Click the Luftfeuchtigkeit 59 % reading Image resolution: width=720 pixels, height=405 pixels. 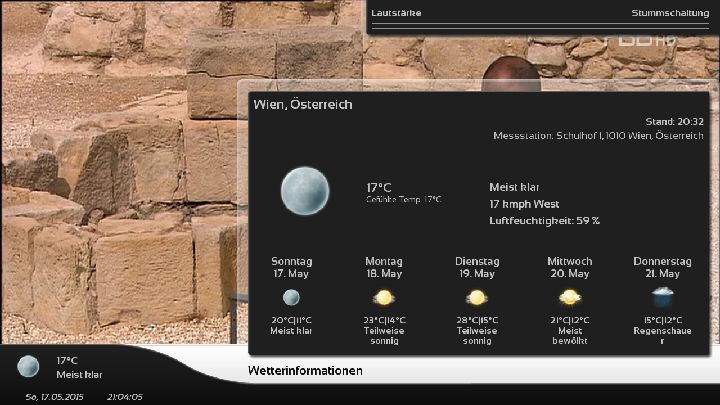point(544,220)
